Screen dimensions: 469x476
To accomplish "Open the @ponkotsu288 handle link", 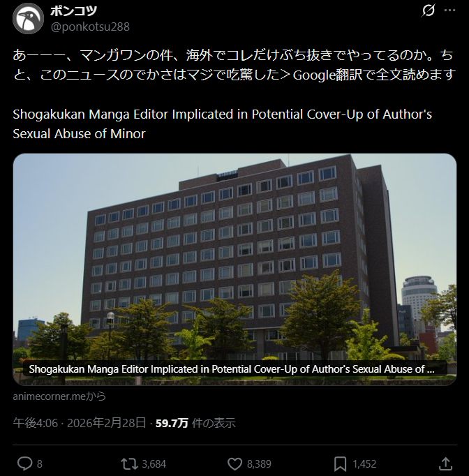I will coord(90,27).
